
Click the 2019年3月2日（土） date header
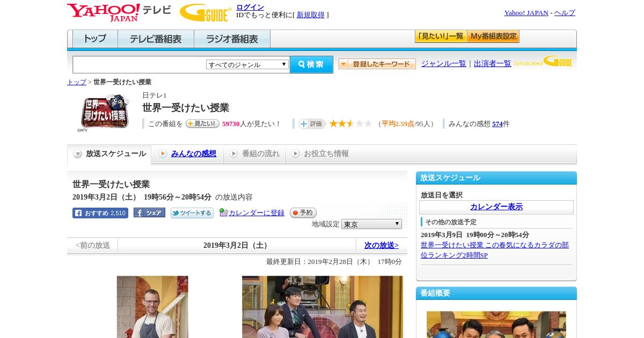tap(237, 246)
